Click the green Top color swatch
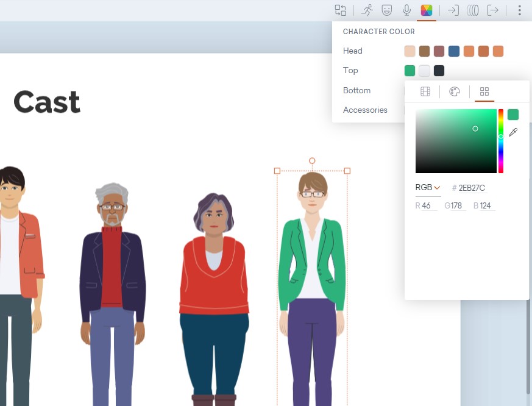 click(x=410, y=71)
